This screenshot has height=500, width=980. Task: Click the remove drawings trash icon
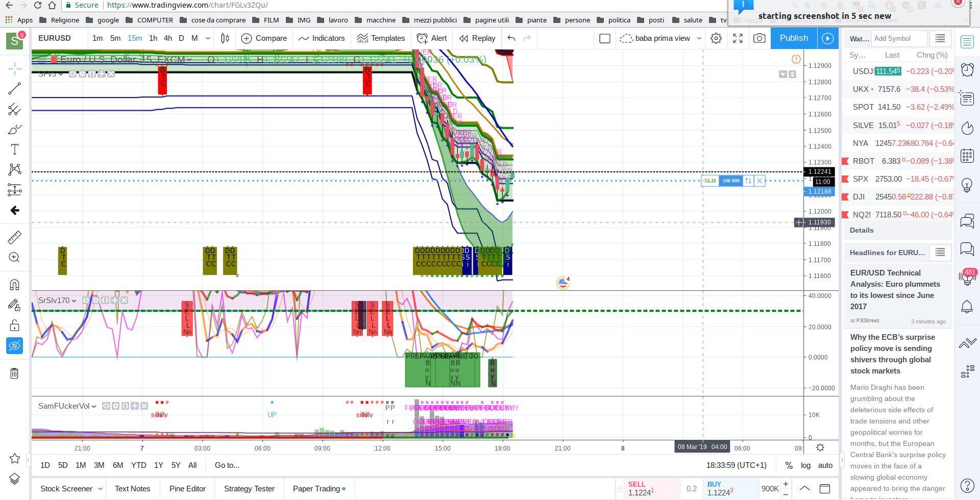(15, 373)
